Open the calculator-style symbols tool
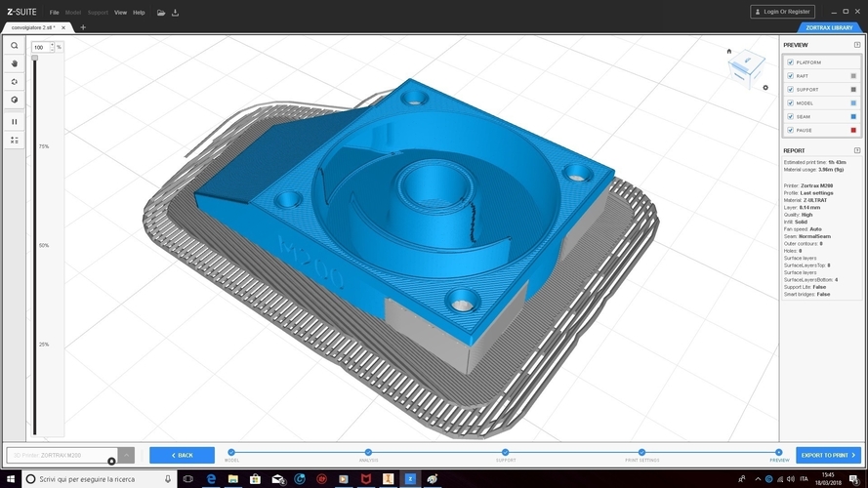868x488 pixels. 15,141
